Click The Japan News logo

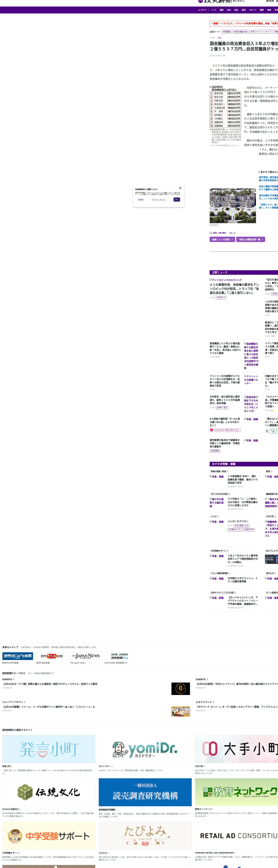86,656
